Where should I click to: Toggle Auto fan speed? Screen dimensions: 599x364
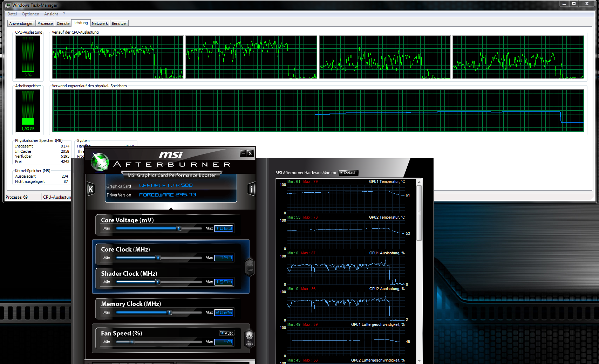[227, 333]
